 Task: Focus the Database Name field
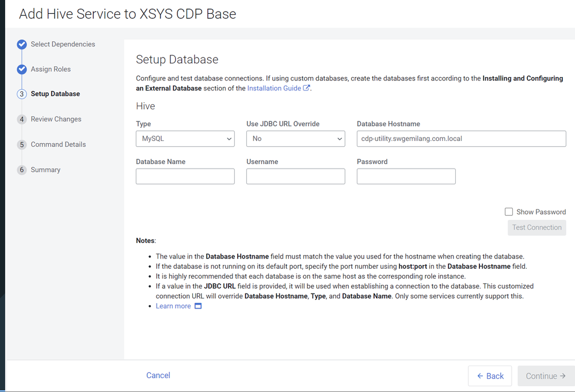tap(185, 176)
